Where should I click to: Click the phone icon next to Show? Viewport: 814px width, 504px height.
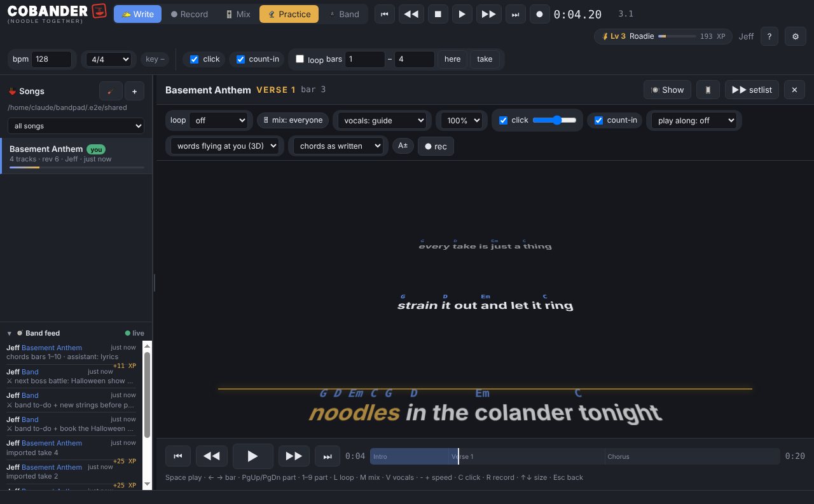click(707, 90)
